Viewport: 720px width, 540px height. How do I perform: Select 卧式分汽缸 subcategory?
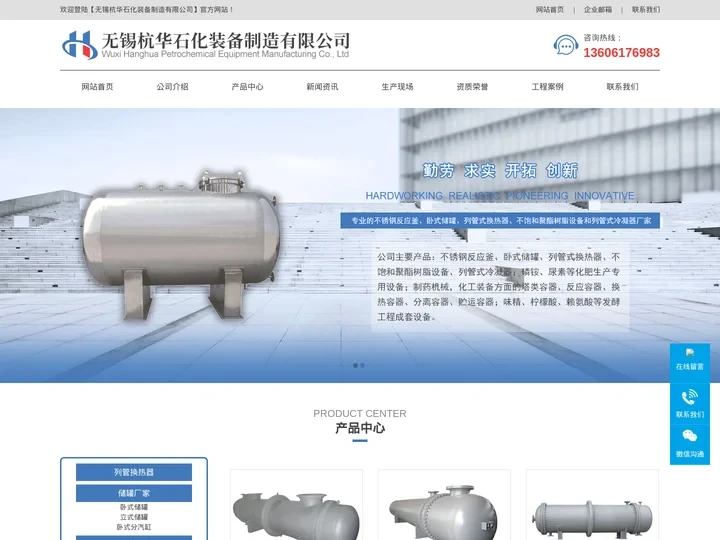point(134,527)
